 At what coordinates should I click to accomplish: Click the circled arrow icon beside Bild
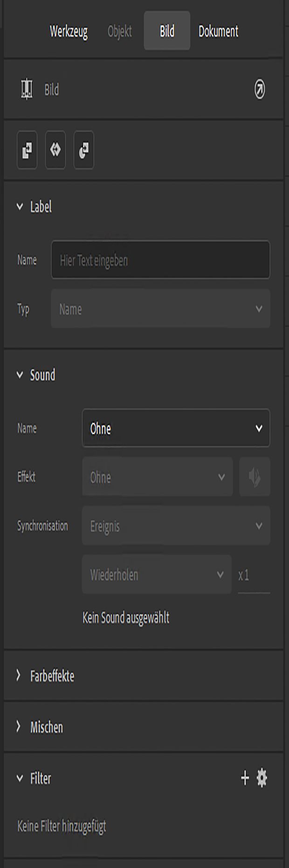coord(260,89)
